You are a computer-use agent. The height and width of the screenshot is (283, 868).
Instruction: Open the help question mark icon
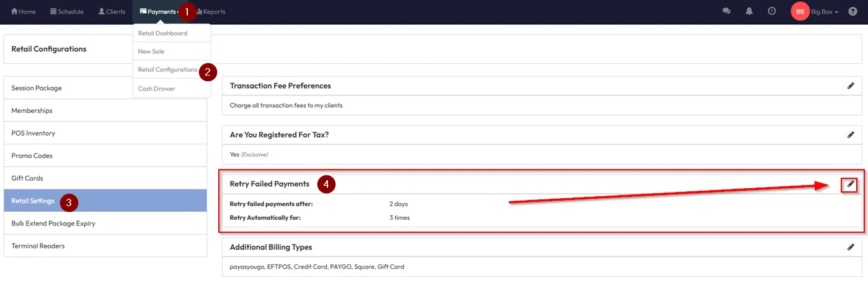tap(853, 12)
